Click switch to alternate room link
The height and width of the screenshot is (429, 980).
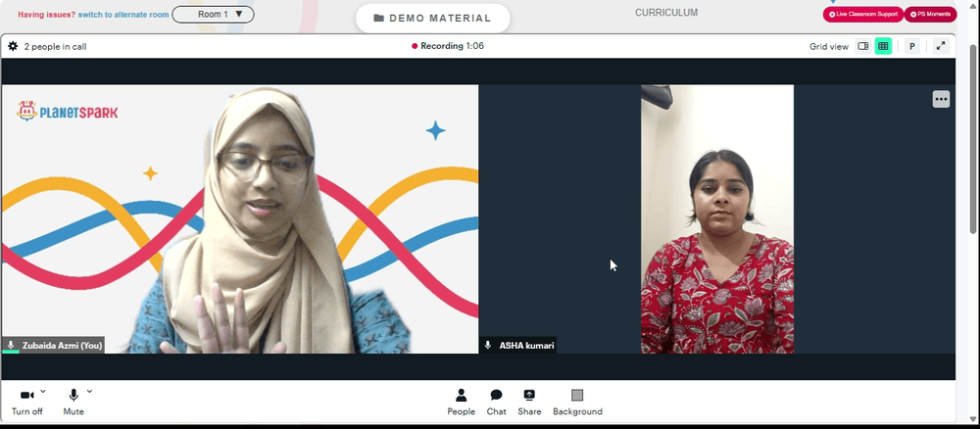click(123, 15)
